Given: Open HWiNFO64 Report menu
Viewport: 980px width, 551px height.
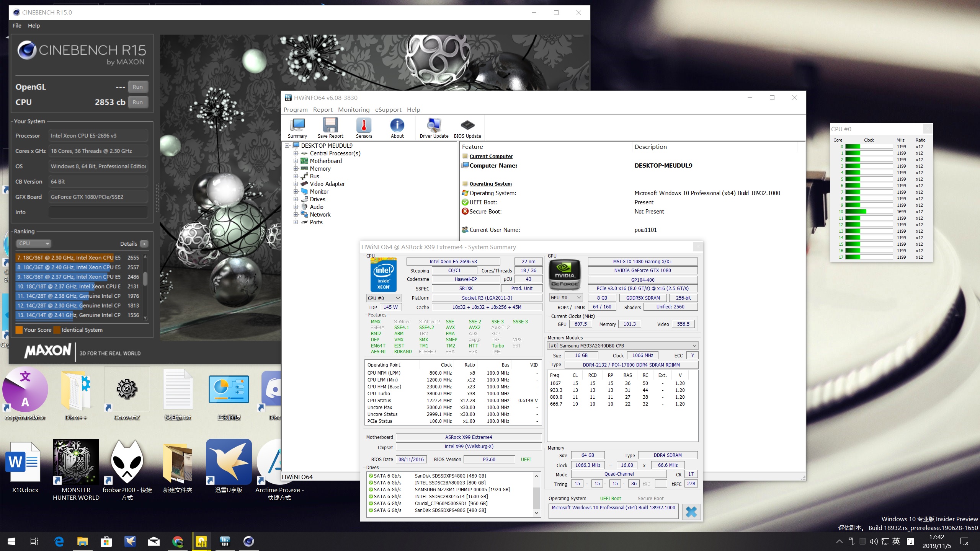Looking at the screenshot, I should point(323,109).
